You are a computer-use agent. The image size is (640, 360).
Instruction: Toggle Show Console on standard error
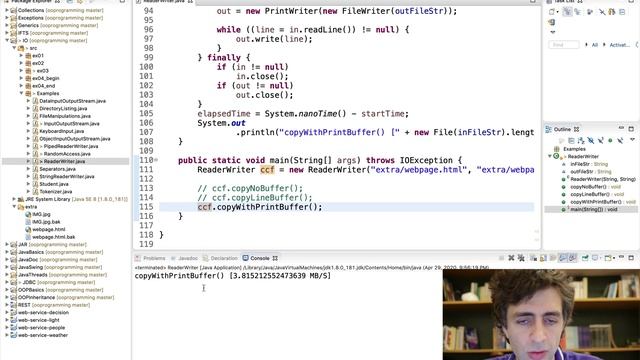[x=573, y=258]
